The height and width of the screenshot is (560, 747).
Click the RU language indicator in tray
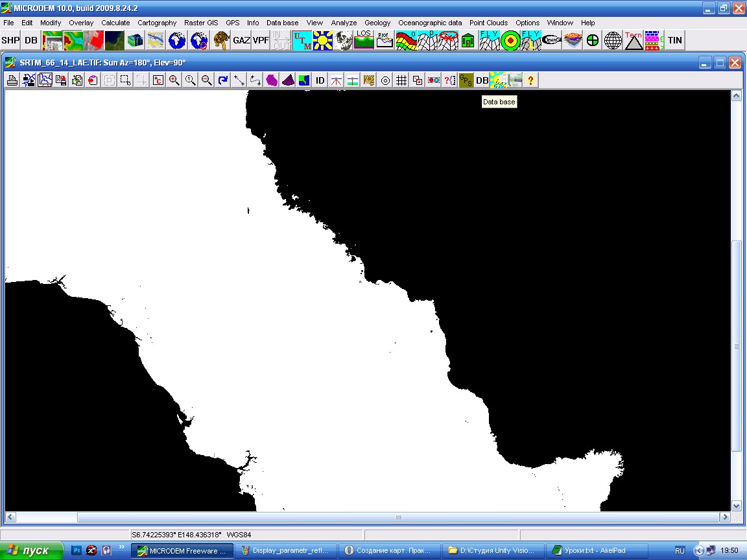pos(680,550)
